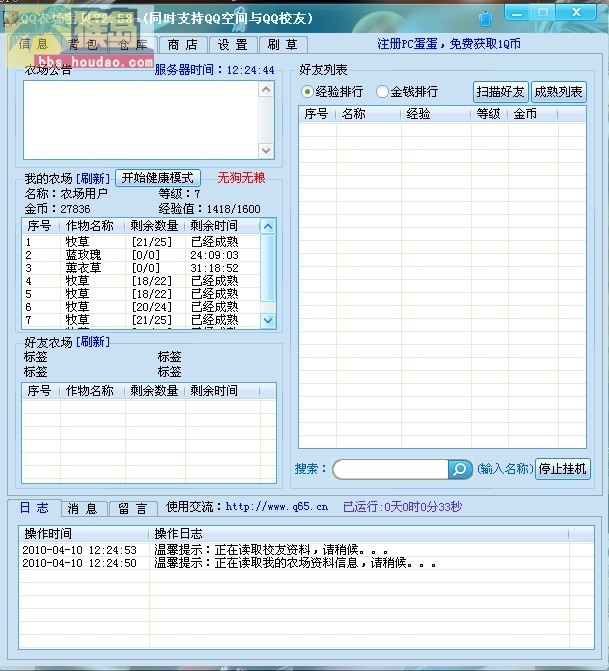Click 成熟列表 button

coord(558,92)
